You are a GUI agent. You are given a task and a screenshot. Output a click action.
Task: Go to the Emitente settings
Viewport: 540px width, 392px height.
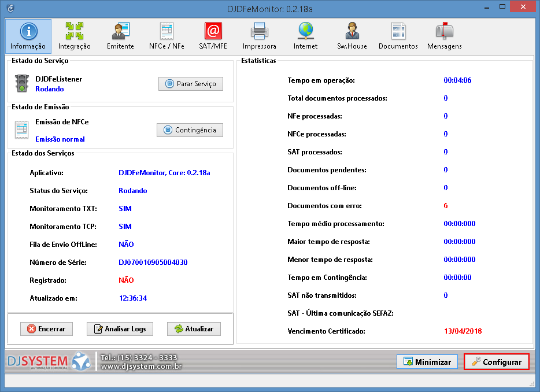(120, 36)
